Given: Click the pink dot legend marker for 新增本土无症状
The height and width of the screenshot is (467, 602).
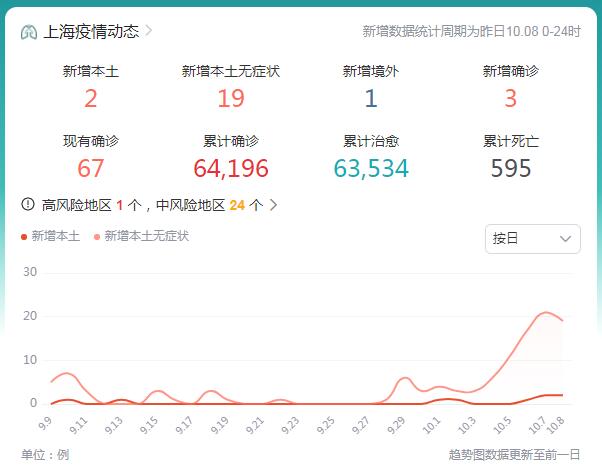Looking at the screenshot, I should click(x=97, y=237).
